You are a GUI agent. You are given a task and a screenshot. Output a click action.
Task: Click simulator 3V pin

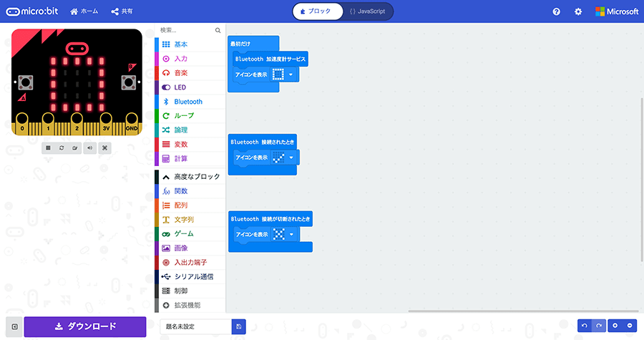point(106,124)
